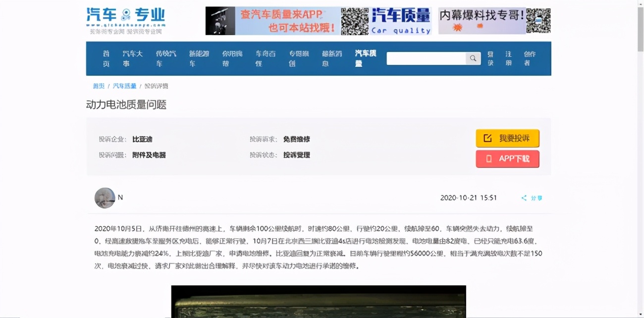Click the share icon beside 分享
Viewport: 644px width, 318px height.
point(524,198)
